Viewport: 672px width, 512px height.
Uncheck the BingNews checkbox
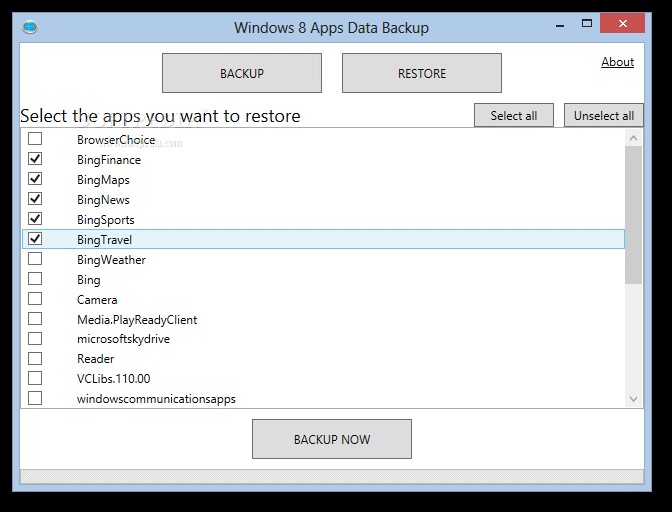click(35, 199)
